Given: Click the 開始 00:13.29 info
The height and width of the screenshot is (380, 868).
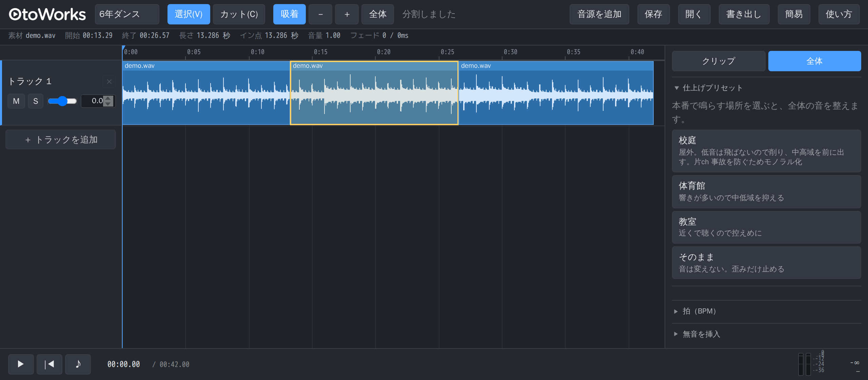Looking at the screenshot, I should (x=88, y=35).
